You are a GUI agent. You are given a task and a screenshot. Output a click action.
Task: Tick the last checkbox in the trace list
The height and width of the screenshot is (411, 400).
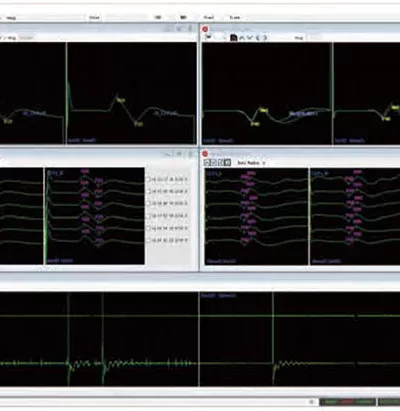149,240
